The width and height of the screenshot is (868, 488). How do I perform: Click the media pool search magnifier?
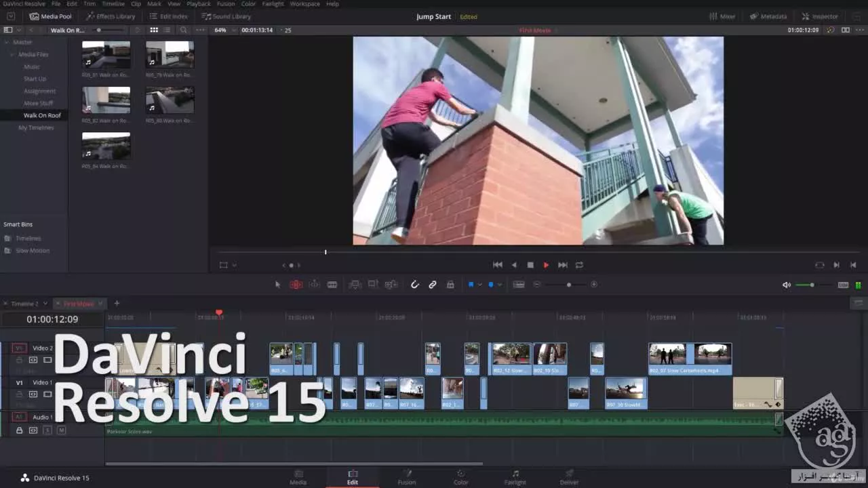(184, 30)
